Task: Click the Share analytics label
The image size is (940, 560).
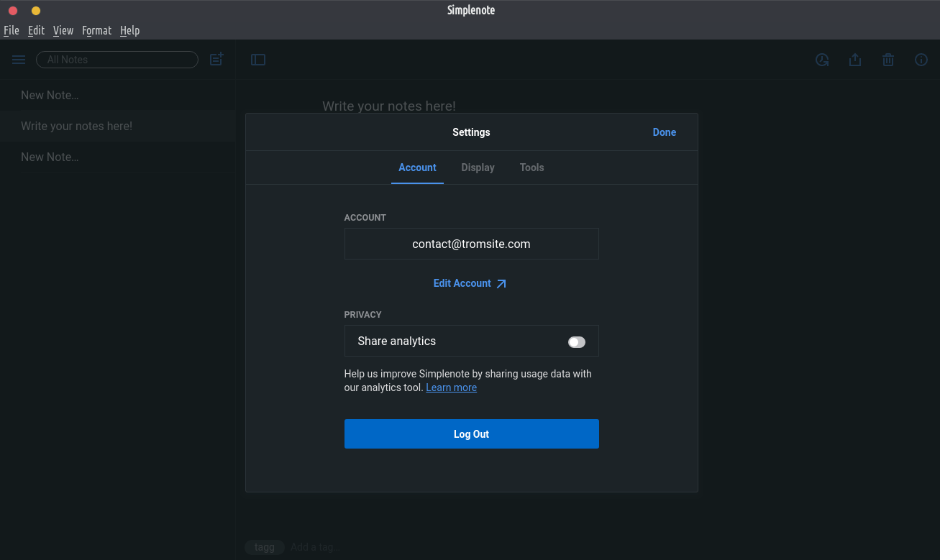Action: pyautogui.click(x=397, y=341)
